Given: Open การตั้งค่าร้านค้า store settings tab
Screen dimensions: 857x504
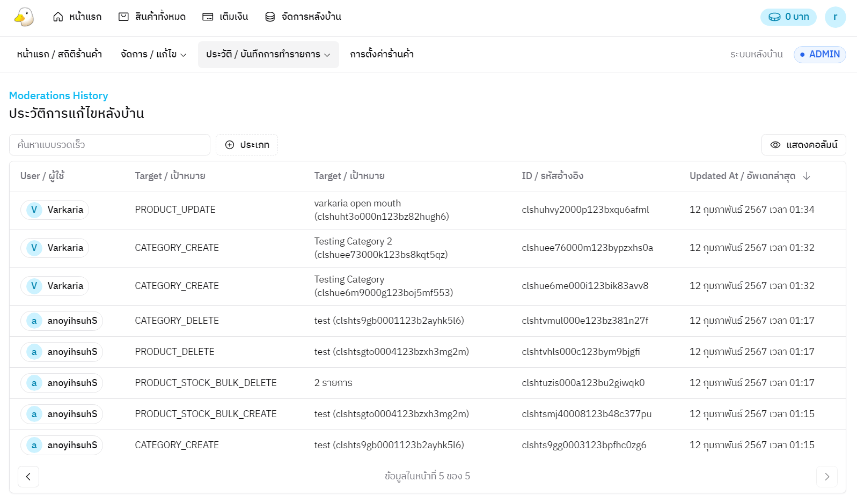Looking at the screenshot, I should click(x=382, y=55).
